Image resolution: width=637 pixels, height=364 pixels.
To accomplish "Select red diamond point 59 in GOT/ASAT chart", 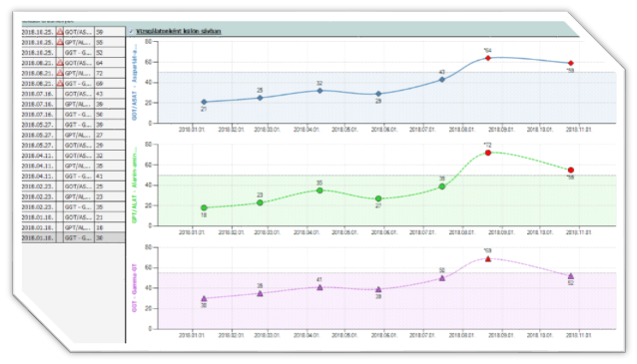I will pyautogui.click(x=571, y=63).
